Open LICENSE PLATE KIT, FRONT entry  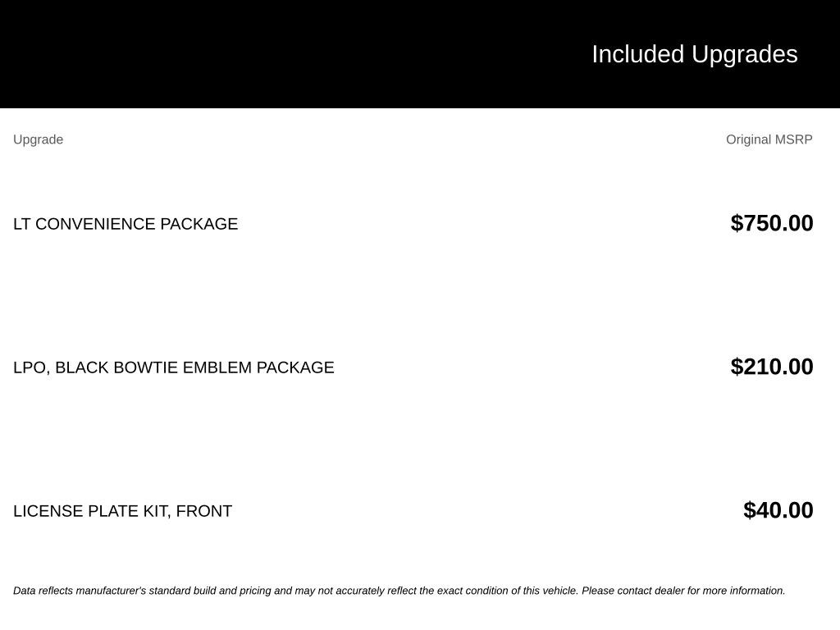point(123,511)
